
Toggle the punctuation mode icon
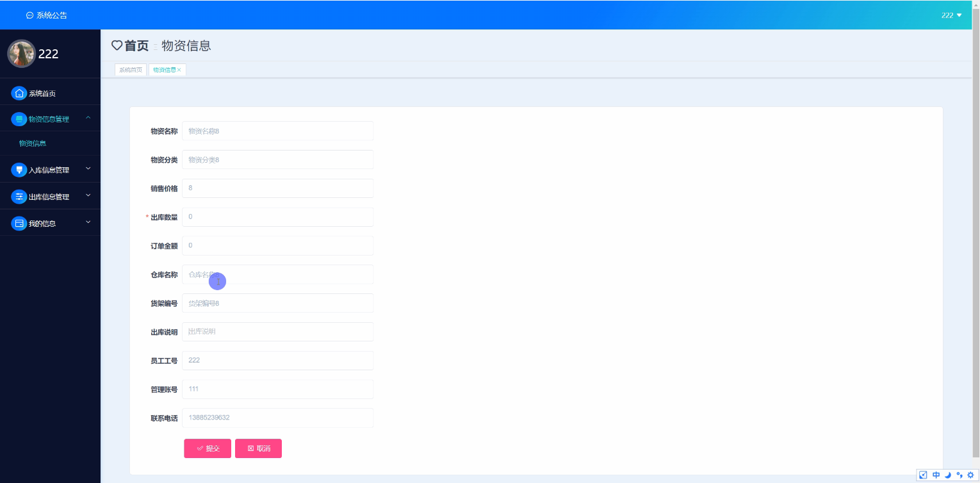pos(960,475)
